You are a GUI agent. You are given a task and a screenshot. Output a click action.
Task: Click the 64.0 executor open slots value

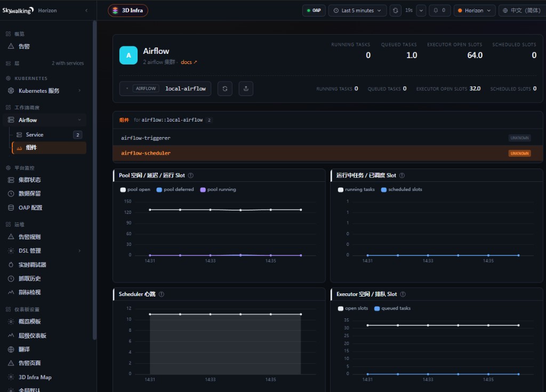(x=475, y=55)
